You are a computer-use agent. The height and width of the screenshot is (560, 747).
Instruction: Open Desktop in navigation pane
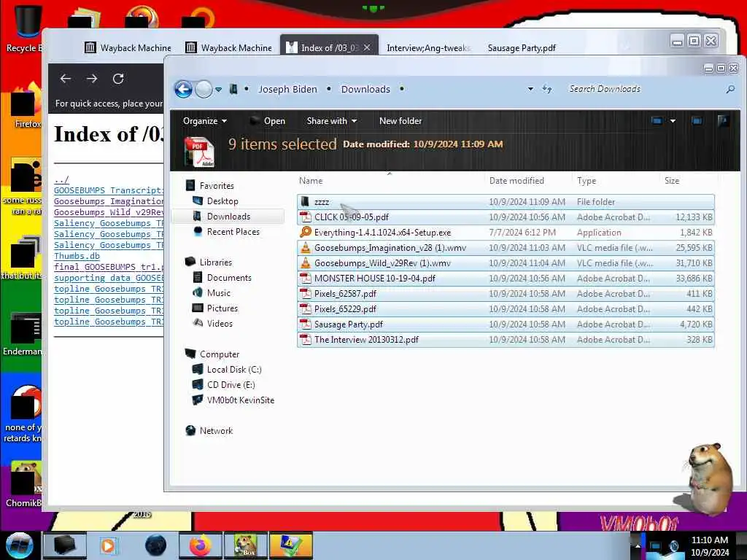pyautogui.click(x=222, y=201)
